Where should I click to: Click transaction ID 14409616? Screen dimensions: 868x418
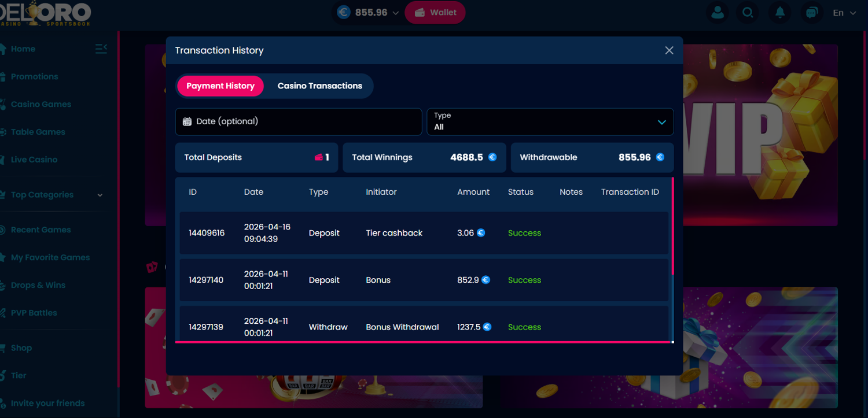pos(207,233)
